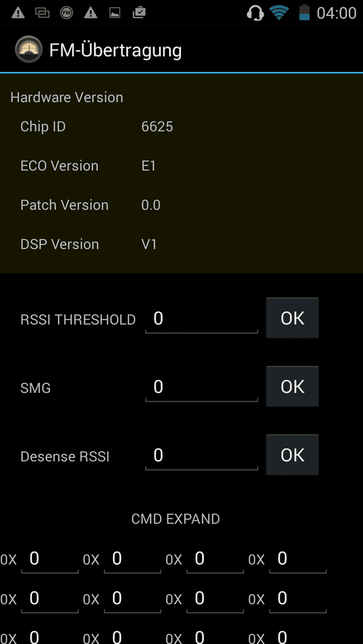363x644 pixels.
Task: Tap the Chip ID value 6625
Action: point(157,126)
